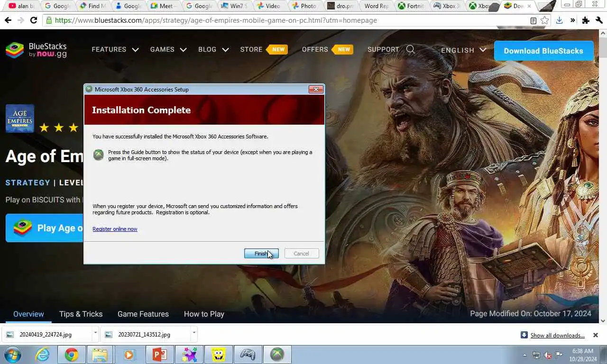The height and width of the screenshot is (364, 607).
Task: Switch to the 'Meet' browser tab
Action: click(164, 6)
